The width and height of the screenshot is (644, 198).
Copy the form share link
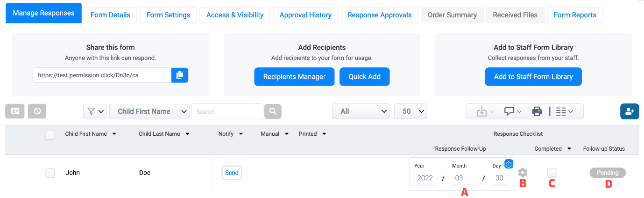180,75
